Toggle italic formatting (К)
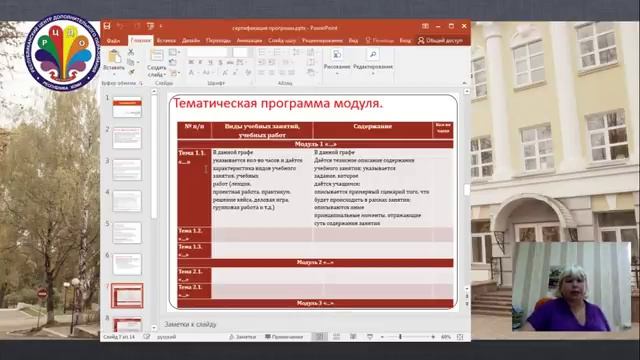The width and height of the screenshot is (640, 360). coord(200,62)
